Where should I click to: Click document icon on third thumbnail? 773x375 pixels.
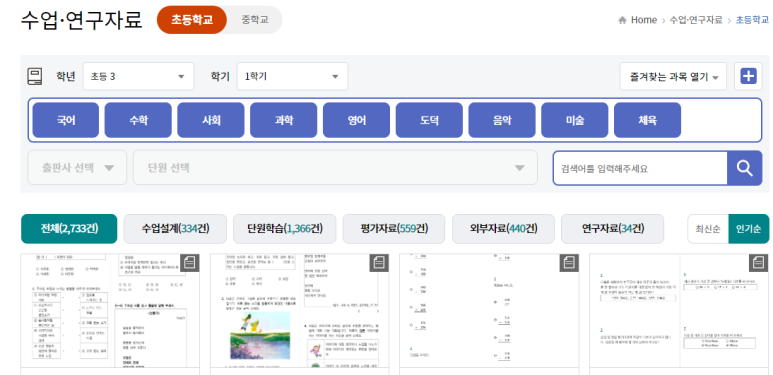pos(569,263)
